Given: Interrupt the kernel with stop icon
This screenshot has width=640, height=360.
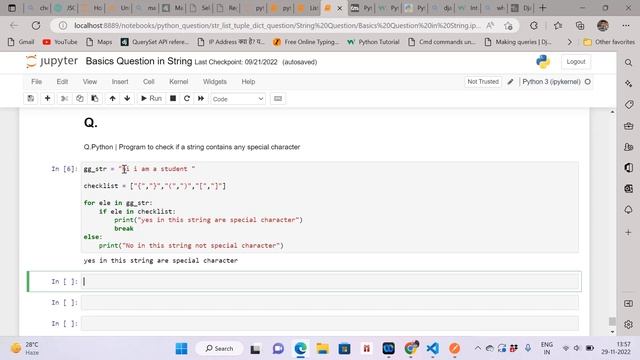Looking at the screenshot, I should click(x=173, y=99).
